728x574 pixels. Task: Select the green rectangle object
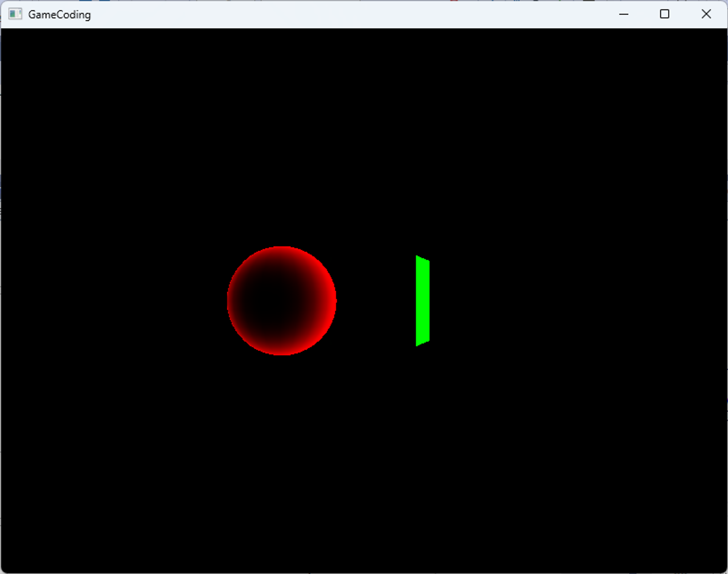click(x=423, y=301)
